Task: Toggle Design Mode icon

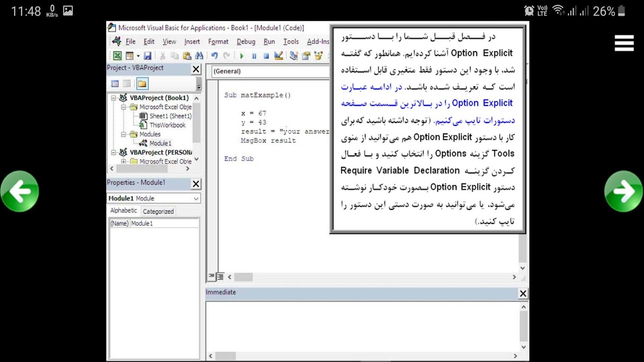Action: (x=279, y=56)
